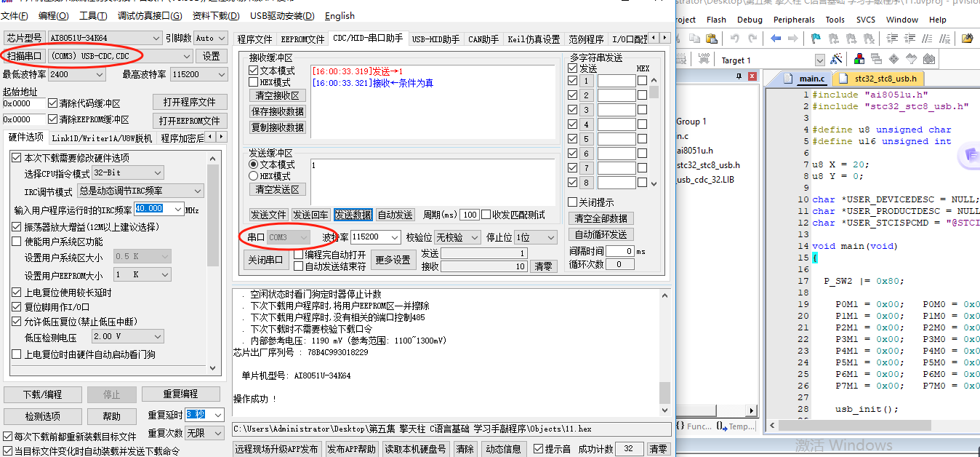Click Manage Multi-Project Workspace icon
This screenshot has height=457, width=980.
tap(876, 59)
